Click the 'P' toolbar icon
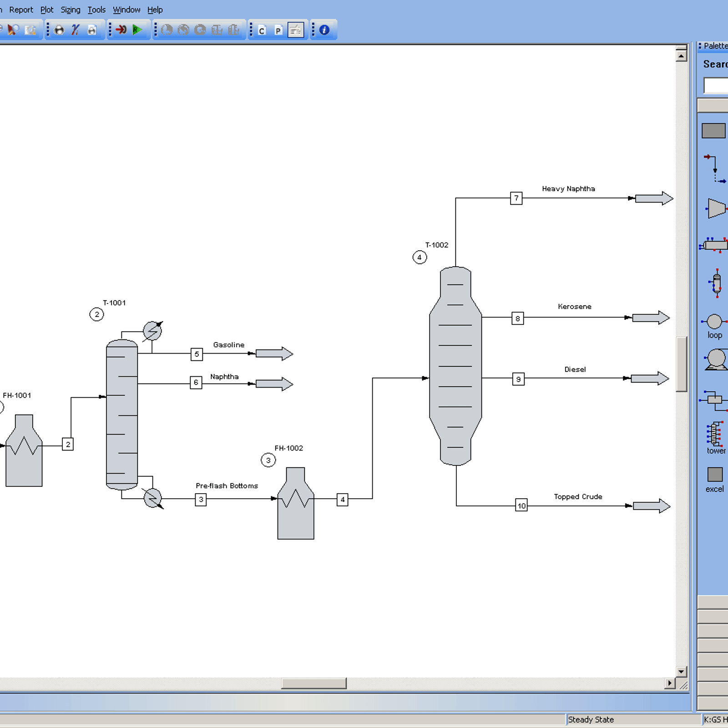 [x=278, y=30]
